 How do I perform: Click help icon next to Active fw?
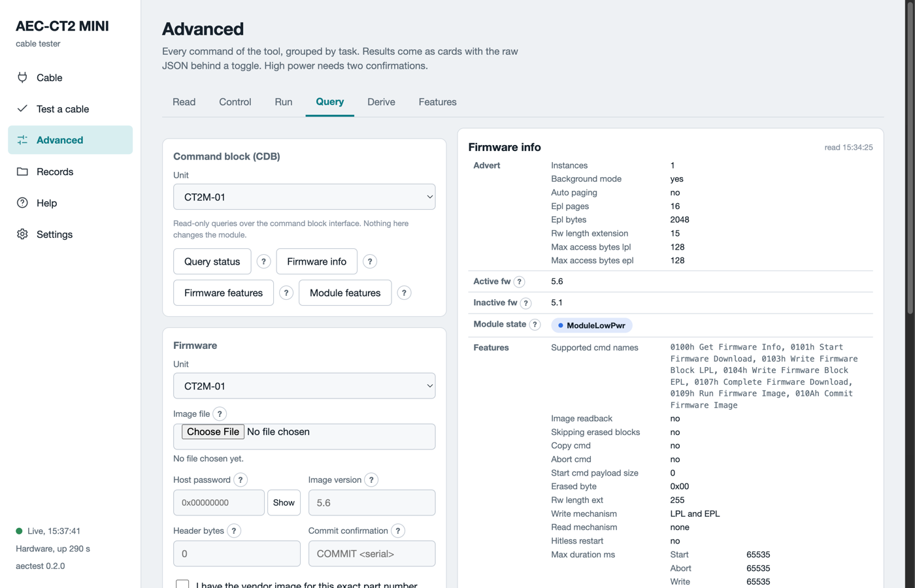pyautogui.click(x=519, y=282)
